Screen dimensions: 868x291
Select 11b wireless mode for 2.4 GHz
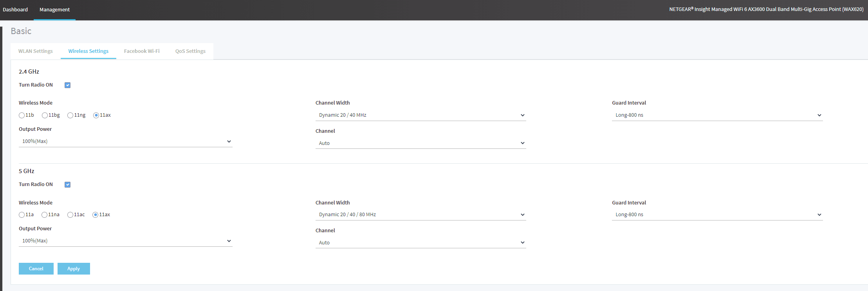point(22,115)
